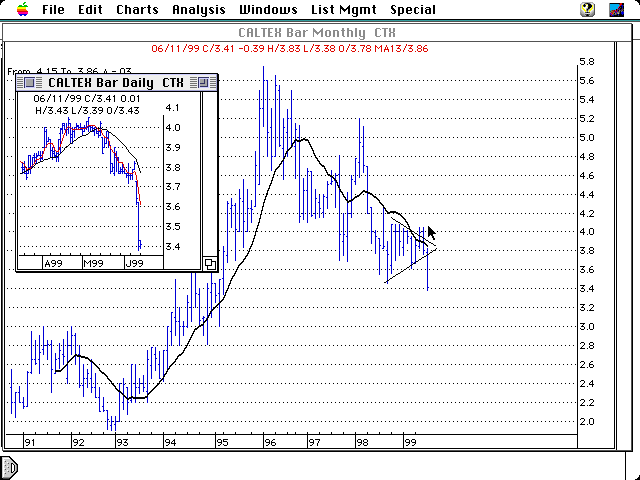Click the 3.9 price label in Daily chart
This screenshot has width=640, height=480.
click(172, 147)
